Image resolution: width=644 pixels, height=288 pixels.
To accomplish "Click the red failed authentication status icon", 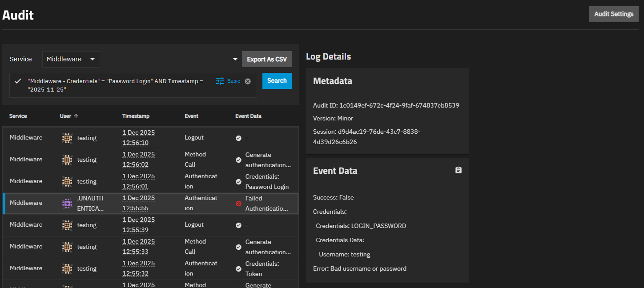I will pyautogui.click(x=238, y=203).
